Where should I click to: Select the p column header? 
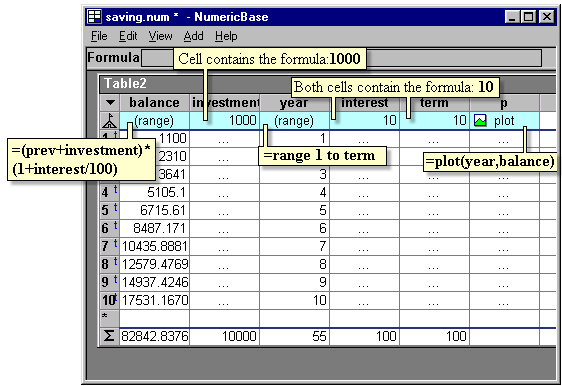pyautogui.click(x=504, y=103)
